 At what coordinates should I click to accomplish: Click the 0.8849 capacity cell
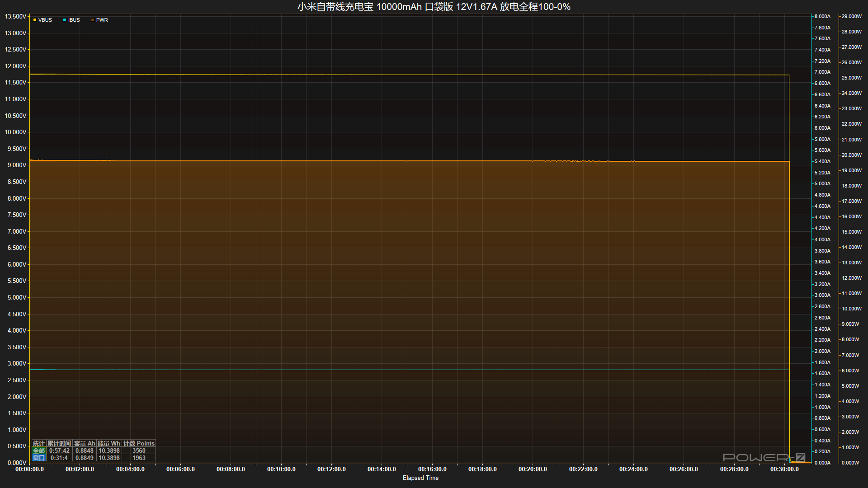point(85,458)
